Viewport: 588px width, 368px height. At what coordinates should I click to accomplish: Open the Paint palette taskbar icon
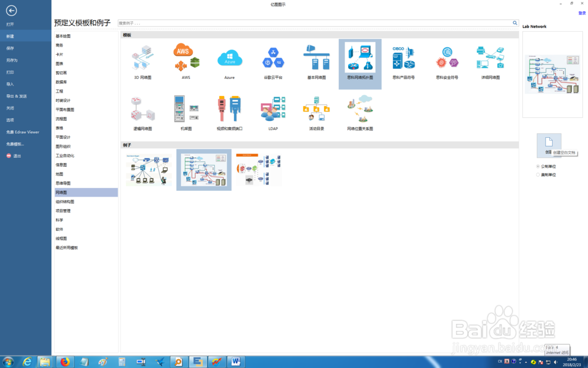tap(103, 362)
